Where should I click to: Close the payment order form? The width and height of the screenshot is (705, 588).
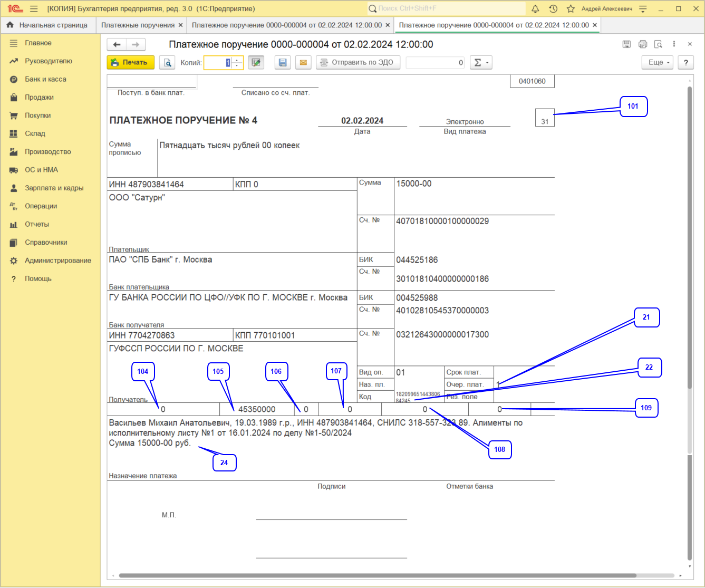pyautogui.click(x=690, y=44)
